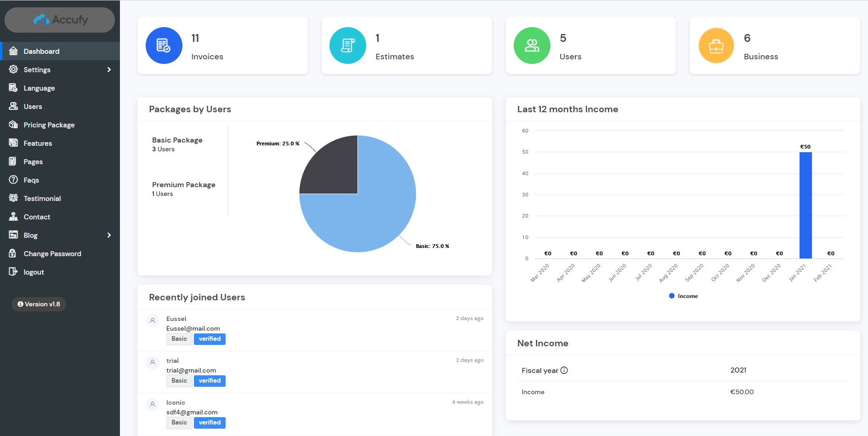Viewport: 868px width, 436px height.
Task: Go to Testimonial in the sidebar
Action: pos(42,198)
